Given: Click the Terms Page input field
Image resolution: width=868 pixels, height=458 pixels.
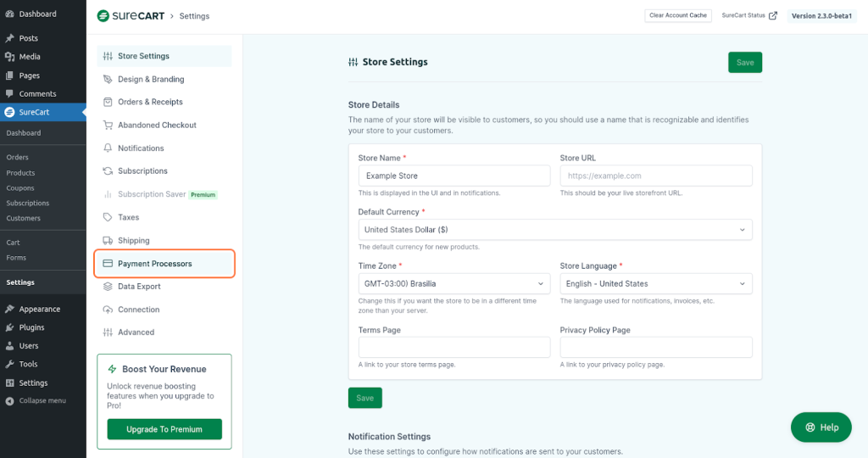Looking at the screenshot, I should tap(454, 347).
